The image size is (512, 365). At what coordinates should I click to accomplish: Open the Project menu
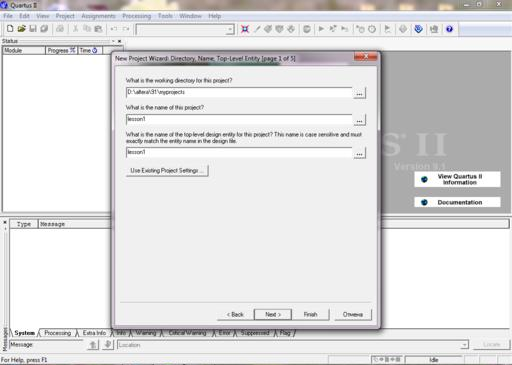[x=65, y=16]
